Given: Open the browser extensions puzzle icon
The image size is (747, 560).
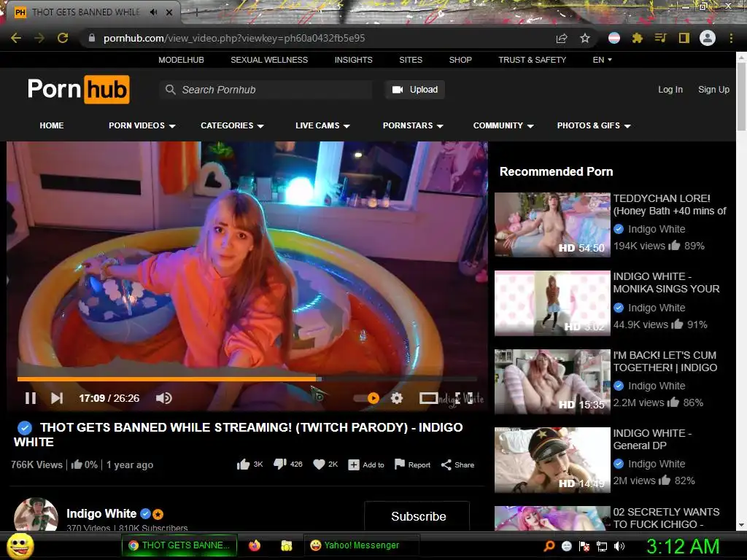Looking at the screenshot, I should tap(638, 38).
